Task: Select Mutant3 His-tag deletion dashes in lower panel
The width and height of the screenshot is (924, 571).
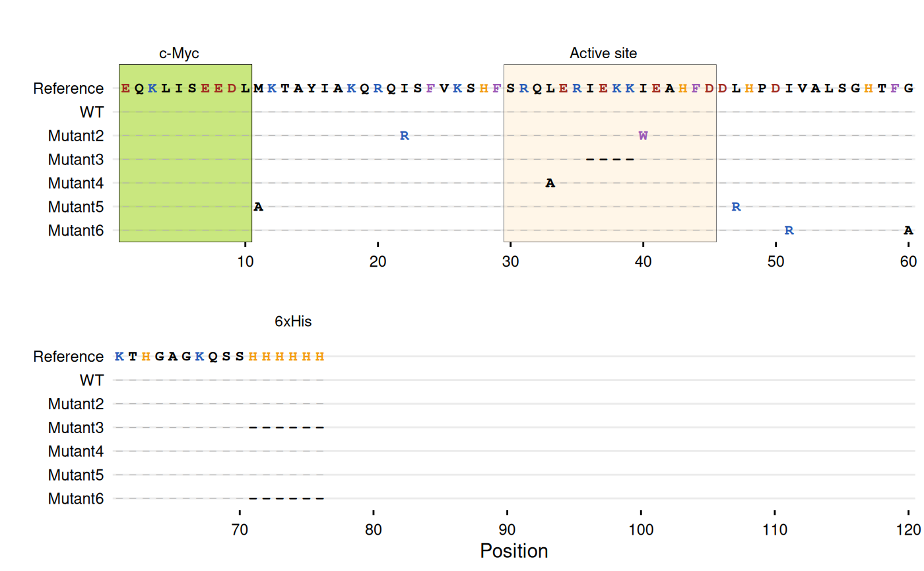Action: (x=286, y=428)
